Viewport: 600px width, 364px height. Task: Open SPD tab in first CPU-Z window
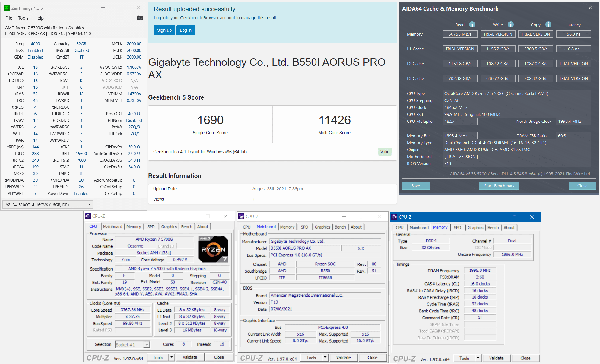(151, 226)
